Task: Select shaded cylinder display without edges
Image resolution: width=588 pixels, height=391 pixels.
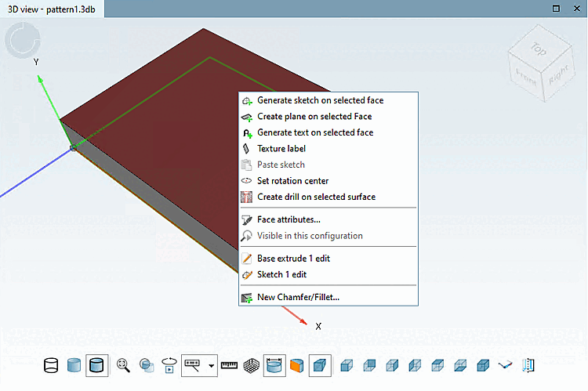Action: coord(74,365)
